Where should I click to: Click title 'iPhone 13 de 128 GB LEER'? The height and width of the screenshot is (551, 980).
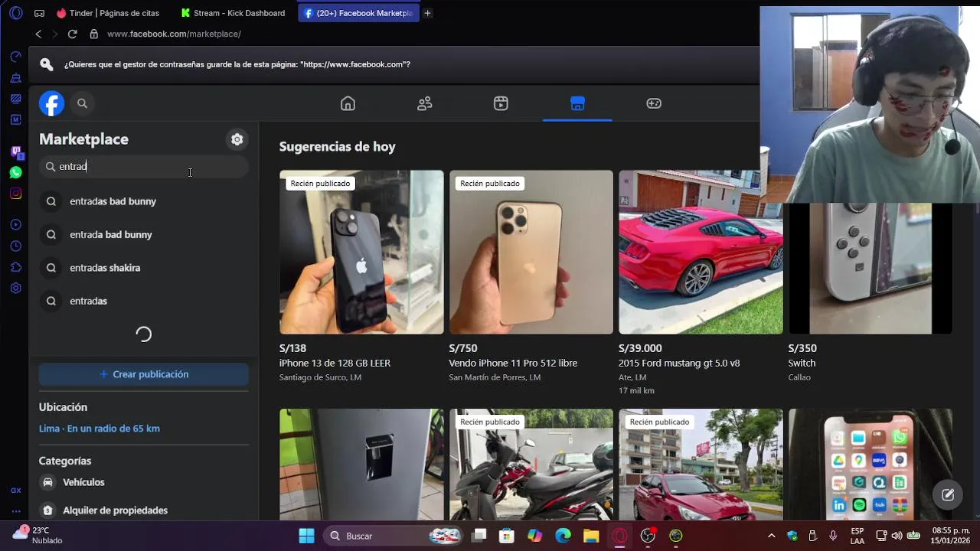click(x=335, y=363)
